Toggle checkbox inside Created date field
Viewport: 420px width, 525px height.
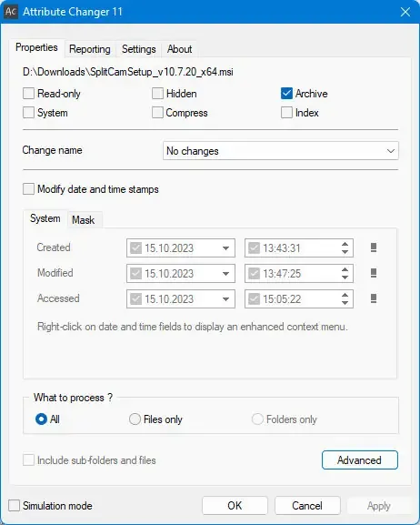135,248
